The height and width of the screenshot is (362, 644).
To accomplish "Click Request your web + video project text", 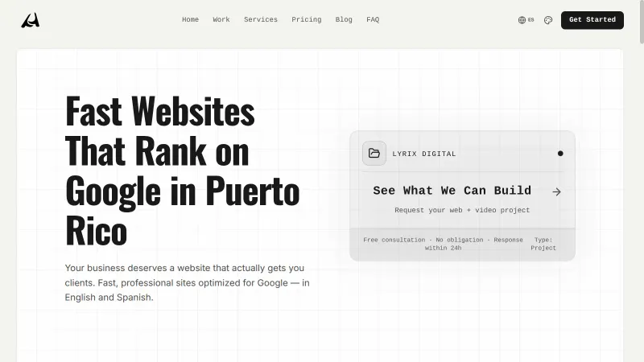I will (x=462, y=210).
